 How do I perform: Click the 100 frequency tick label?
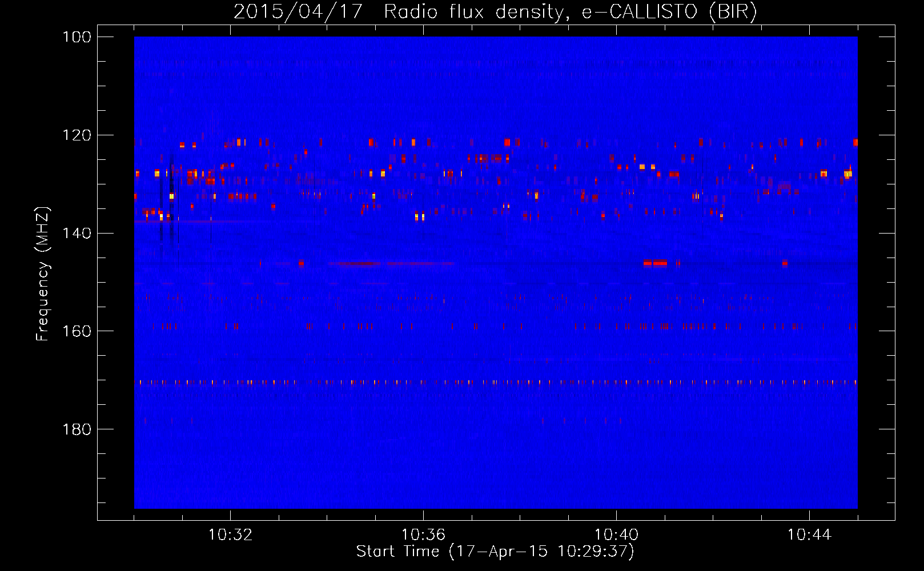click(x=77, y=37)
